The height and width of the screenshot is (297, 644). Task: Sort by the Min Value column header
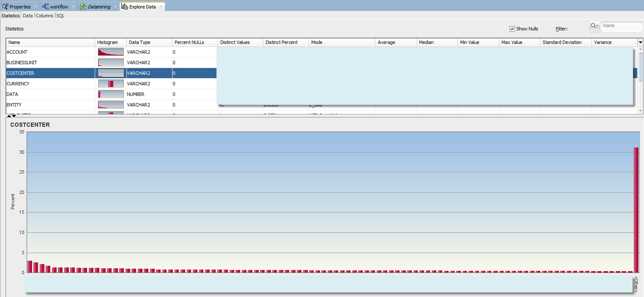pyautogui.click(x=478, y=42)
